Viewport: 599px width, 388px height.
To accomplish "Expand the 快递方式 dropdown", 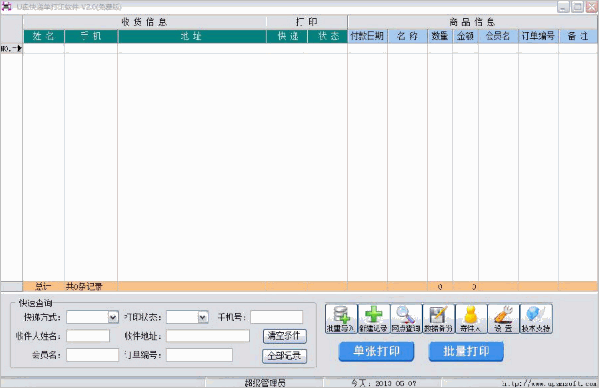I will [x=113, y=317].
